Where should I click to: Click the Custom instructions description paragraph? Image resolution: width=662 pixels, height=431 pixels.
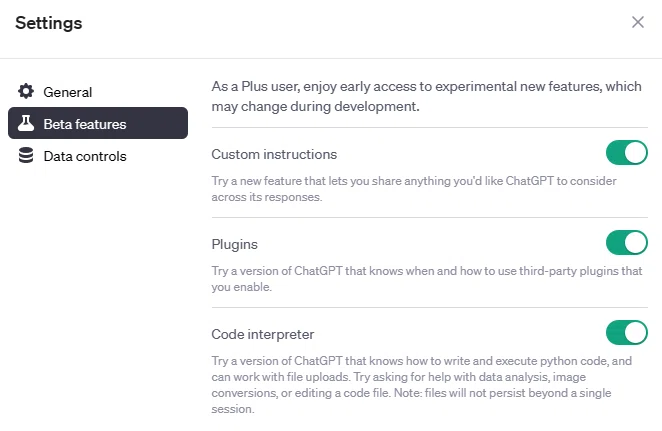click(414, 189)
